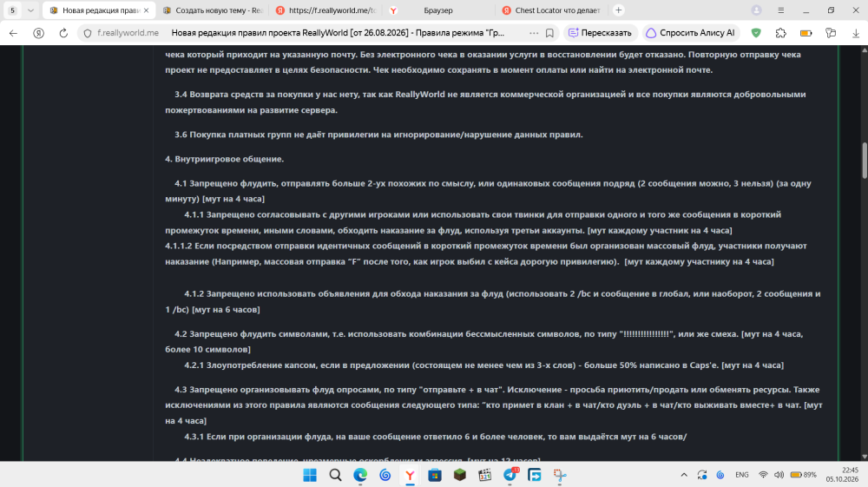
Task: Open volume speaker tray icon
Action: tap(779, 475)
